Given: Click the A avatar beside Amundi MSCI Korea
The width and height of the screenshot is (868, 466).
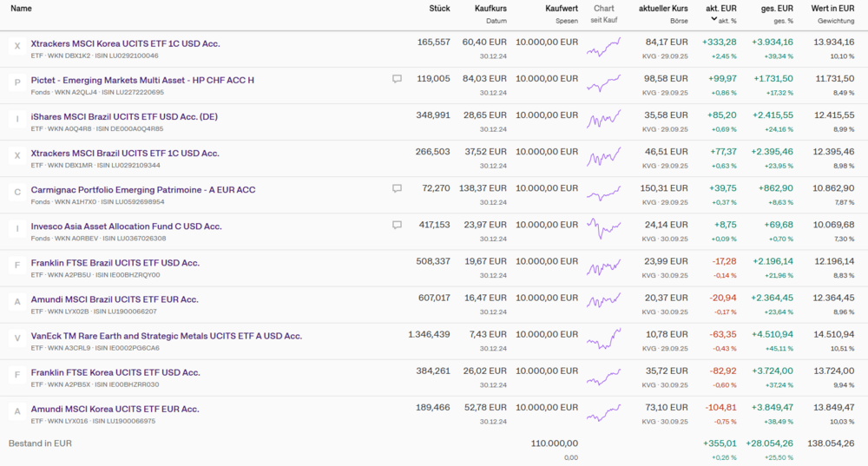Looking at the screenshot, I should click(x=17, y=411).
